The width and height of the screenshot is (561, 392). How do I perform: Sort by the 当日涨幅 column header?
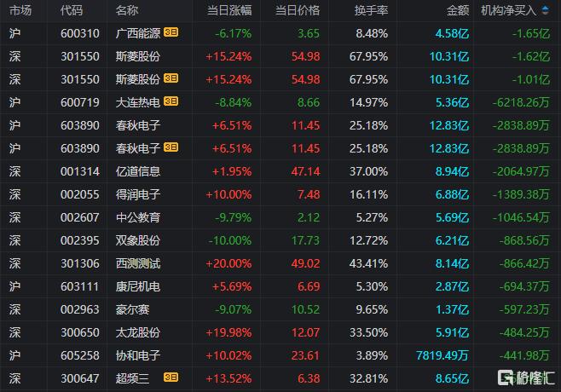(x=229, y=10)
